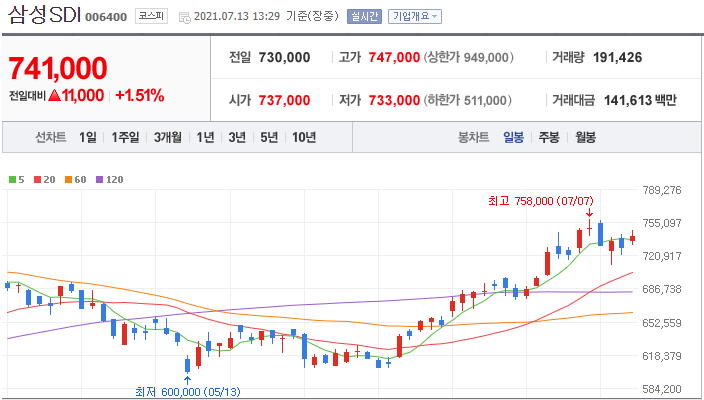Click the purple 120-day average legend swatch
Image resolution: width=704 pixels, height=400 pixels.
[100, 180]
